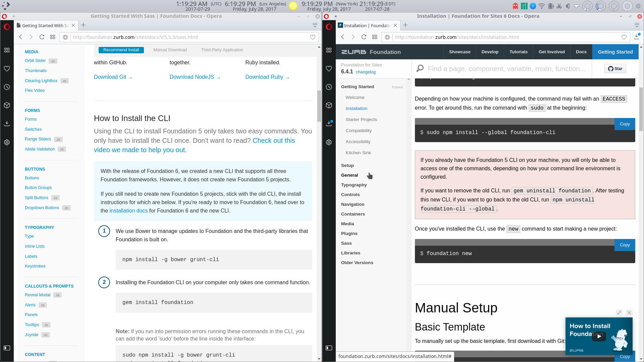This screenshot has width=644, height=362.
Task: Expand the Setup section in docs sidebar
Action: 347,166
